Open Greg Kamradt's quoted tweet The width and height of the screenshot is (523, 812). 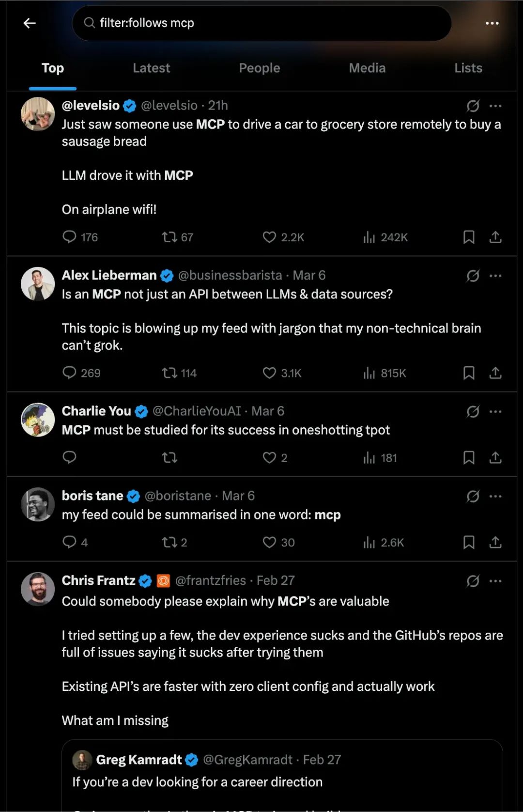click(x=282, y=775)
